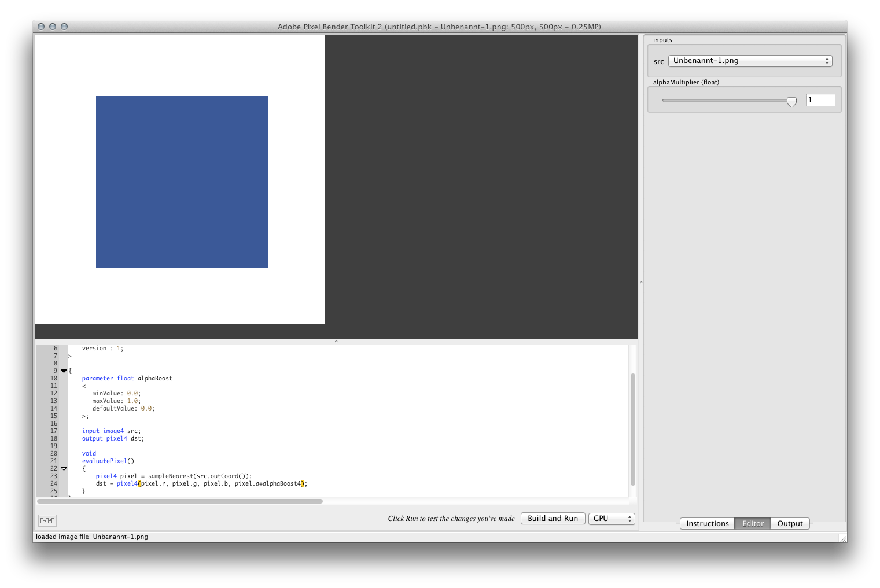Image resolution: width=880 pixels, height=588 pixels.
Task: Toggle fold triangle at line 22
Action: click(x=64, y=468)
